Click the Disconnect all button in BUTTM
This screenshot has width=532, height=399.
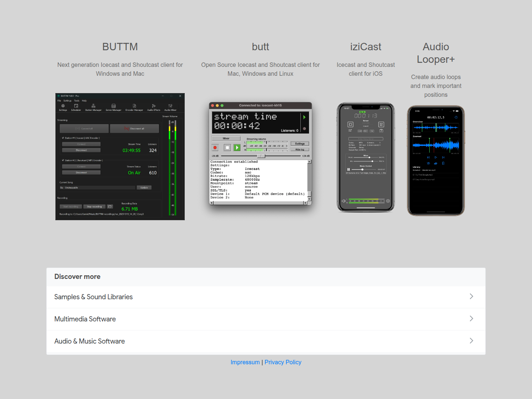[134, 129]
